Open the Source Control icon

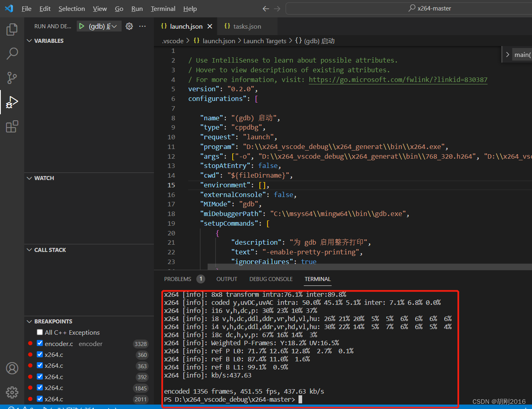12,78
